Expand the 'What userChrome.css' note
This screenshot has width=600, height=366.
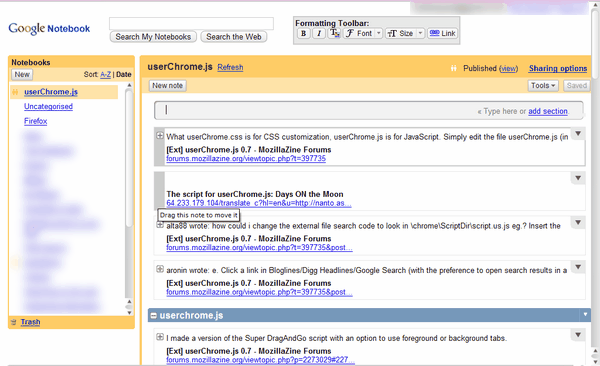coord(160,136)
